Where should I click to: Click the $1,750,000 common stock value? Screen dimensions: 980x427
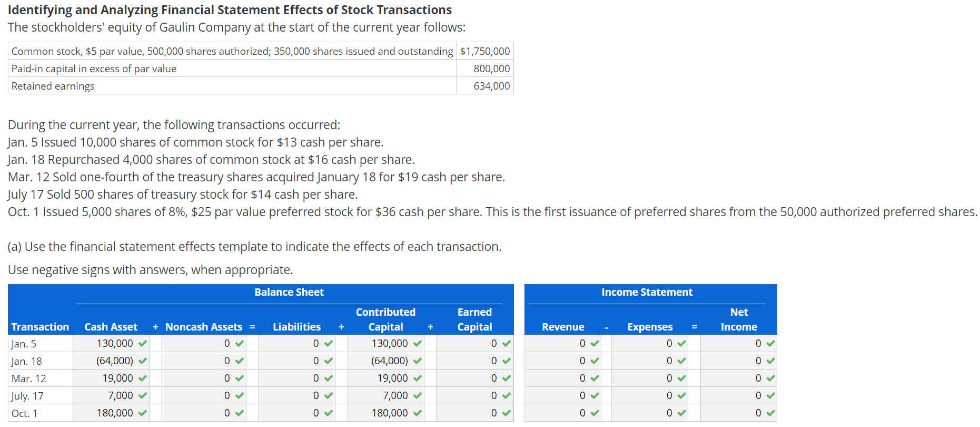485,51
